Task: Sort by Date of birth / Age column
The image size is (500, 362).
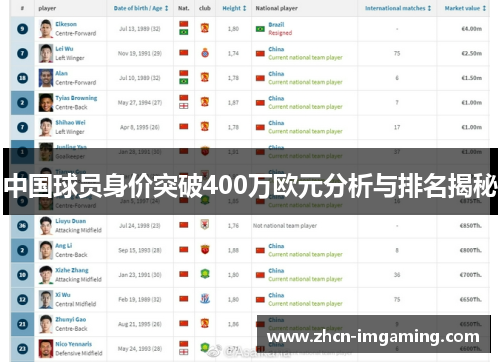Action: [141, 8]
